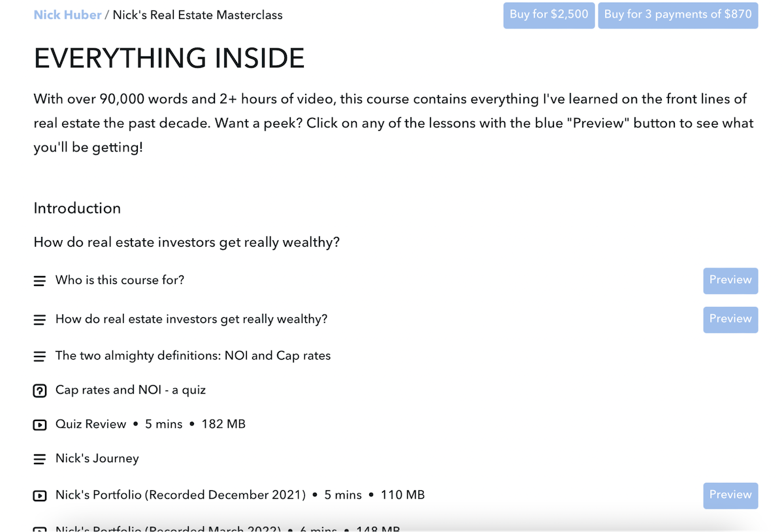Click text icon beside NOI and Cap rates lesson
This screenshot has height=532, width=784.
point(40,356)
